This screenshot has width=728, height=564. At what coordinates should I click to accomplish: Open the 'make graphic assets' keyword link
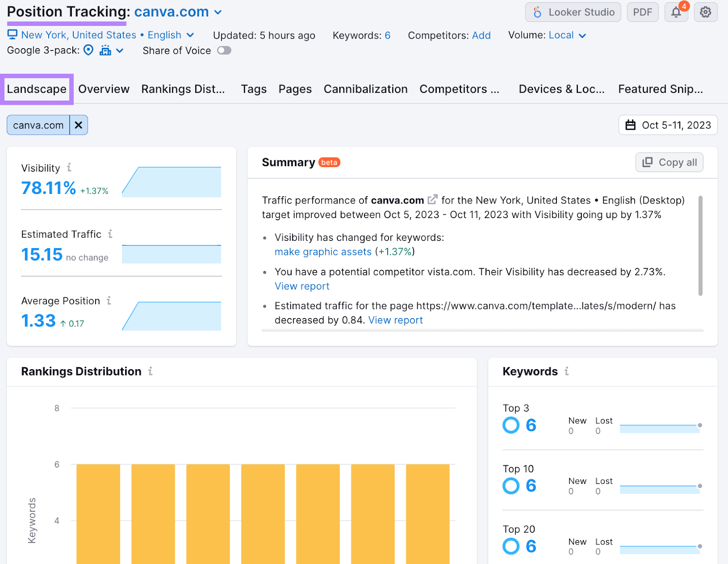tap(323, 252)
